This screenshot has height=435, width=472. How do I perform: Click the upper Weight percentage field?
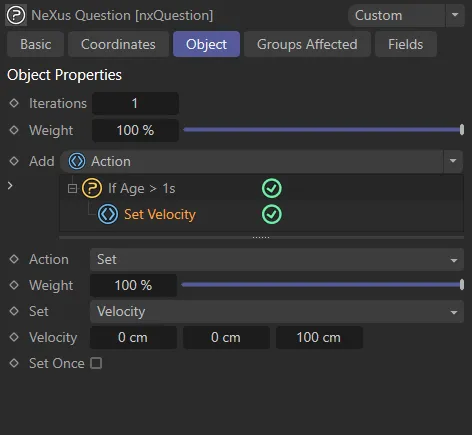135,130
